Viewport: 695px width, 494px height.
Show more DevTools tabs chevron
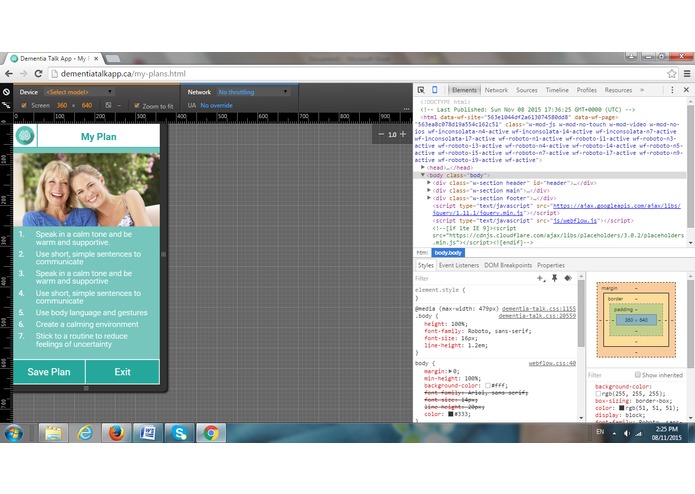[642, 90]
